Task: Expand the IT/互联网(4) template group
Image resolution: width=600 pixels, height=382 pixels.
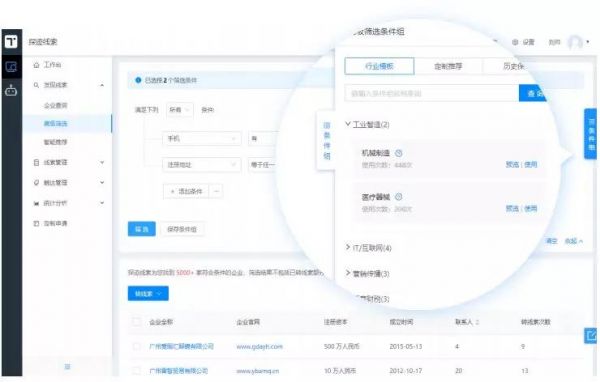Action: pyautogui.click(x=368, y=248)
